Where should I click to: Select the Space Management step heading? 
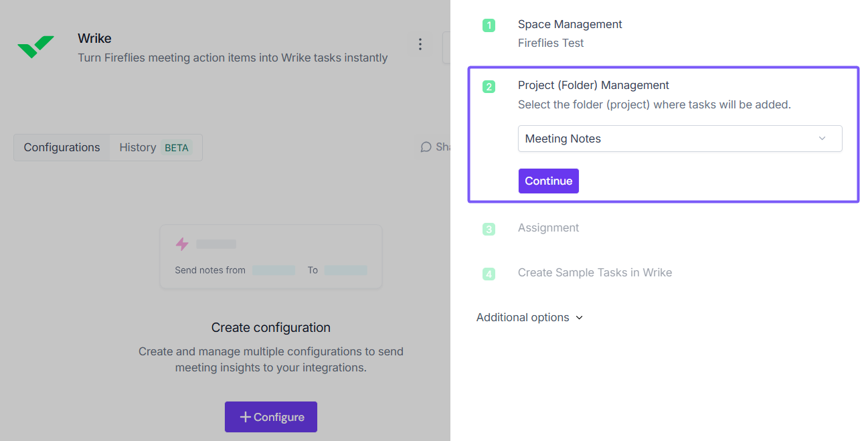pyautogui.click(x=570, y=24)
